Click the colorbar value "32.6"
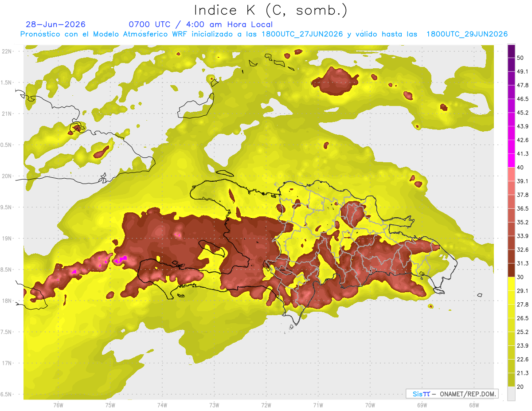 pos(523,250)
